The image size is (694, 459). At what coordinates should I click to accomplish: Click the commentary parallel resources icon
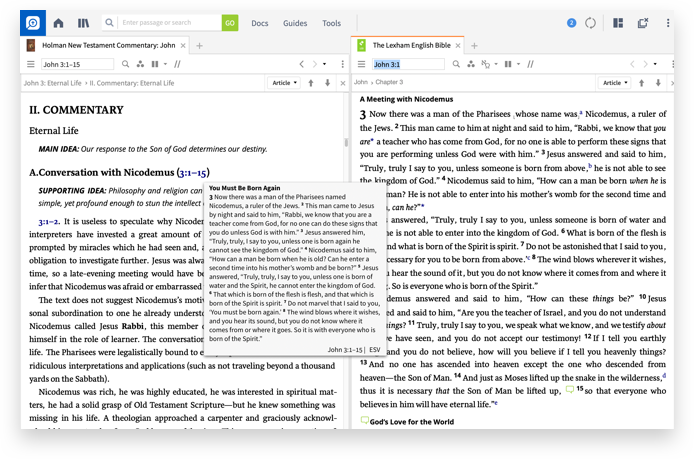(177, 64)
